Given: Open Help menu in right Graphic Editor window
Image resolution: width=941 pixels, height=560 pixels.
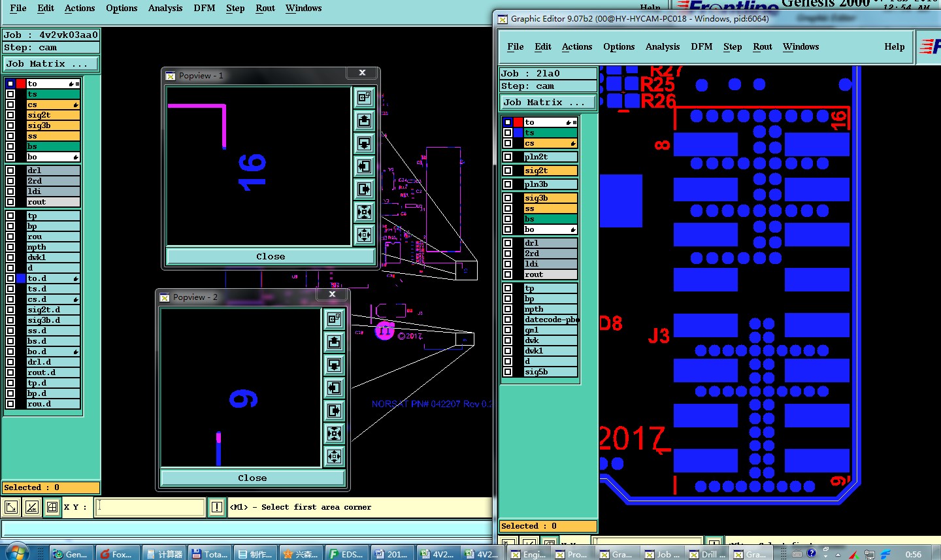Looking at the screenshot, I should (895, 47).
